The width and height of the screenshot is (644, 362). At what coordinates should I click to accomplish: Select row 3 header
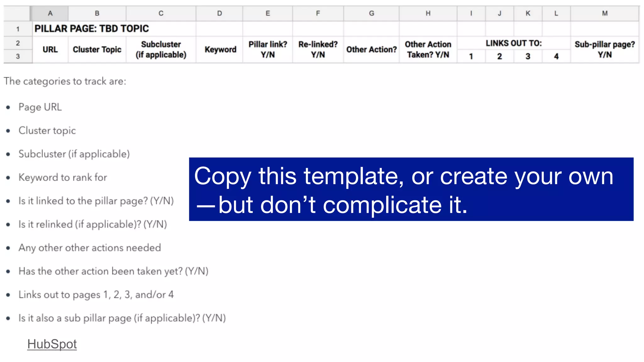click(x=18, y=56)
